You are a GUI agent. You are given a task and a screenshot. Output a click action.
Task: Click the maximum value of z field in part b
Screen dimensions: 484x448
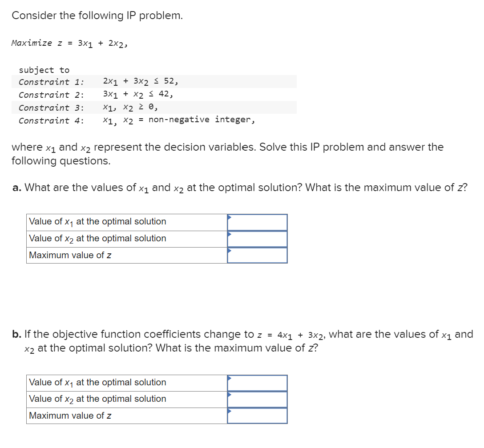coord(258,416)
